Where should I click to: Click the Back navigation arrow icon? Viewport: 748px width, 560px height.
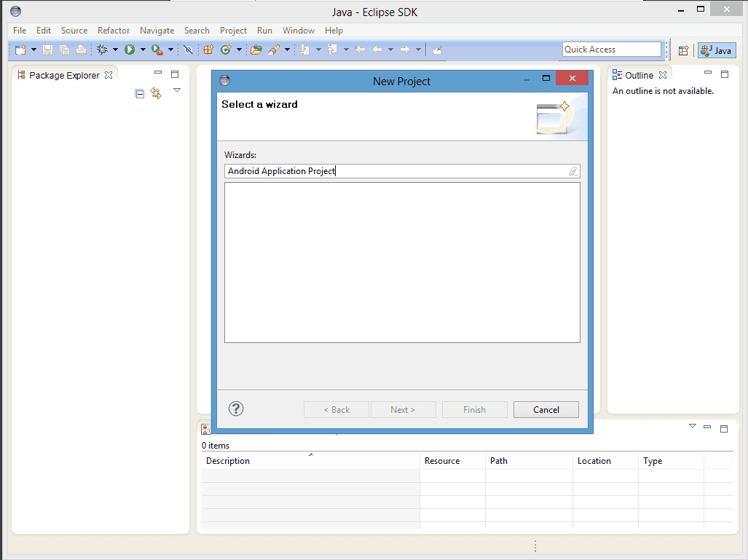coord(377,50)
